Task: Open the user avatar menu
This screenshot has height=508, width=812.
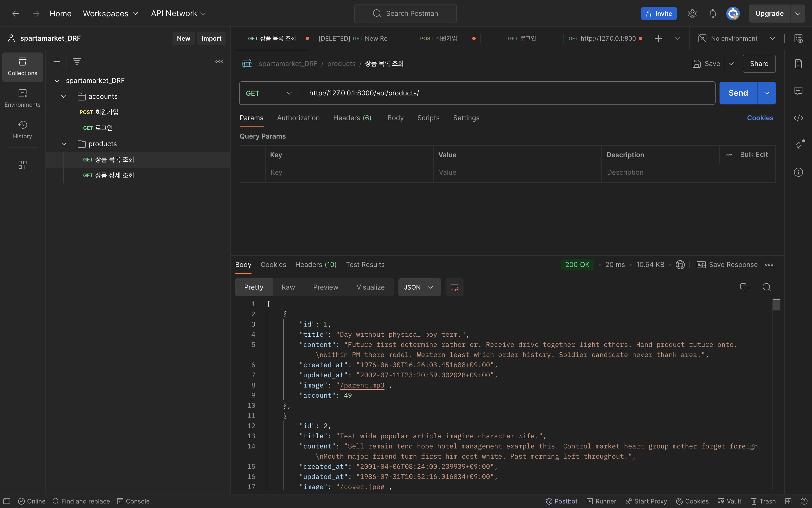Action: point(733,14)
